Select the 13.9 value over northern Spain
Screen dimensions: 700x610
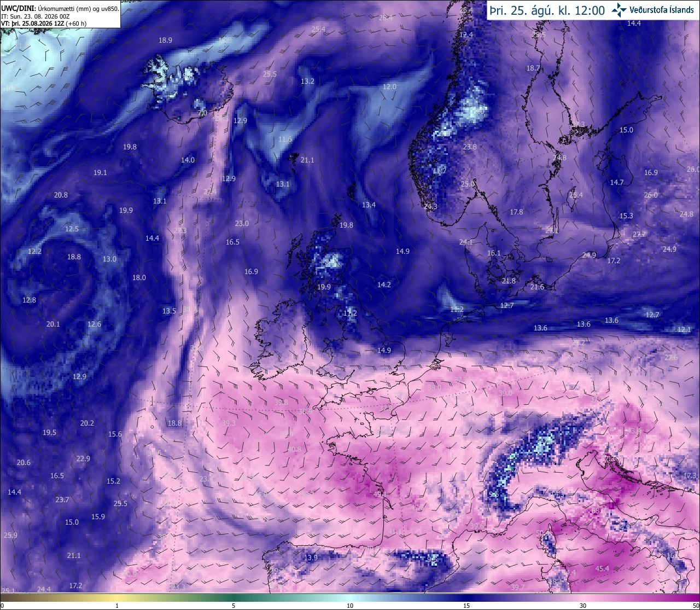[311, 558]
